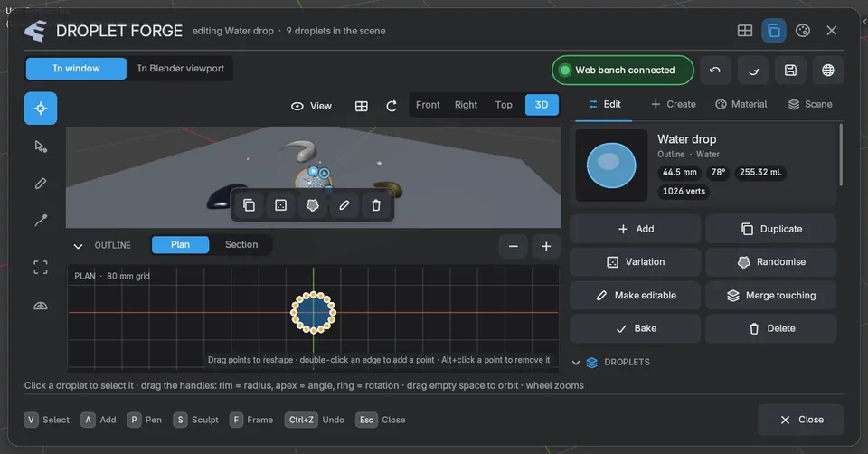Screen dimensions: 868x454
Task: Click the Web bench connected status pill
Action: click(x=623, y=71)
